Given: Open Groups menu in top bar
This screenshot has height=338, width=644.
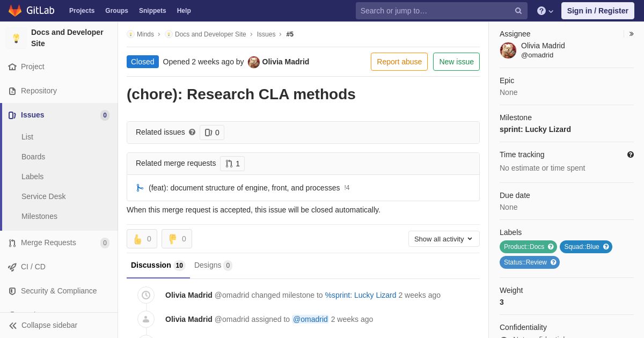Looking at the screenshot, I should [116, 11].
